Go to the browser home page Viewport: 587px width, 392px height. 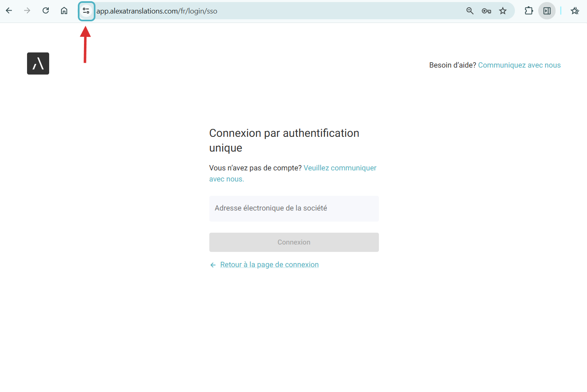click(x=64, y=11)
